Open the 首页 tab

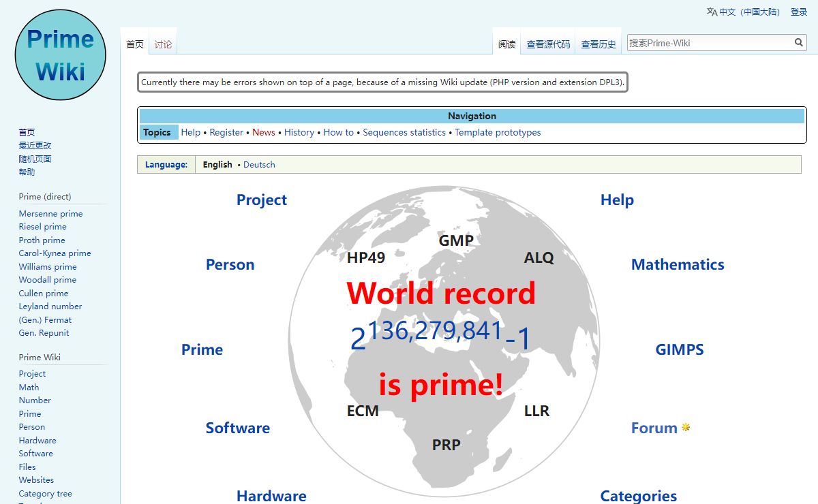point(135,44)
